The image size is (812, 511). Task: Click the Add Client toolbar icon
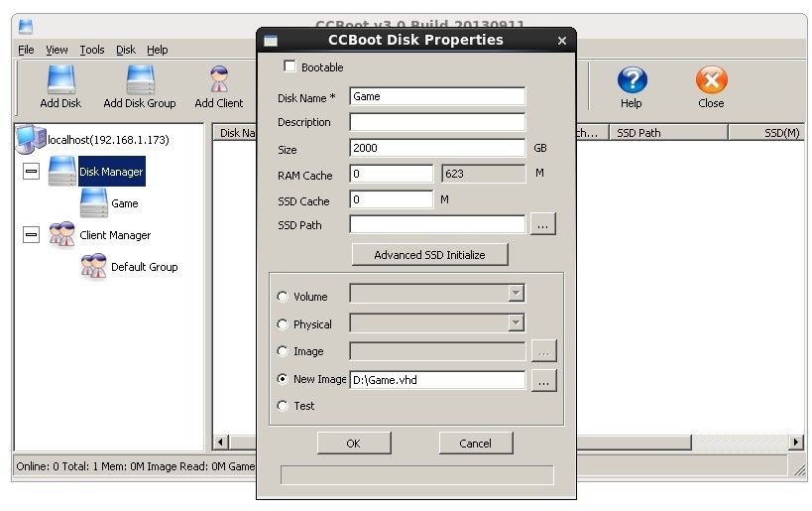point(219,79)
